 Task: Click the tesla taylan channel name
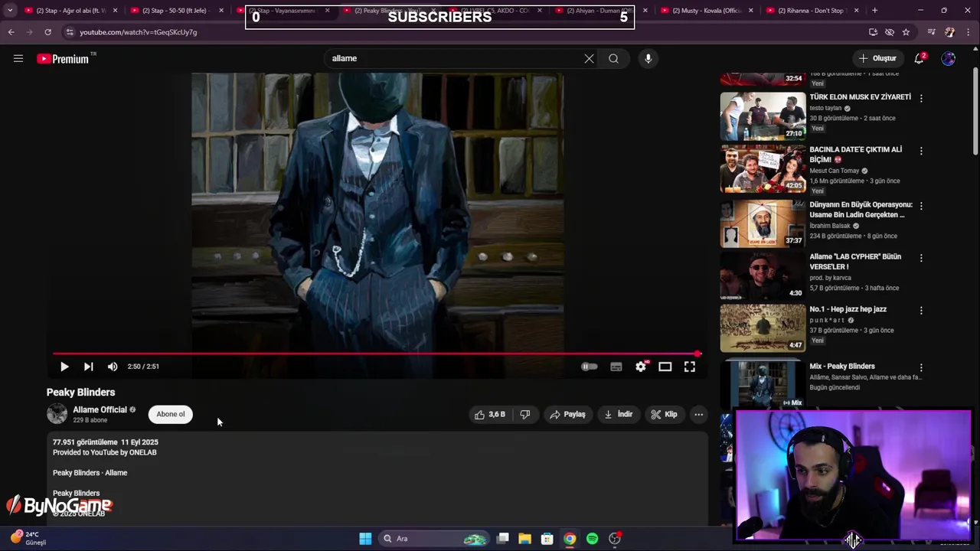pyautogui.click(x=825, y=109)
